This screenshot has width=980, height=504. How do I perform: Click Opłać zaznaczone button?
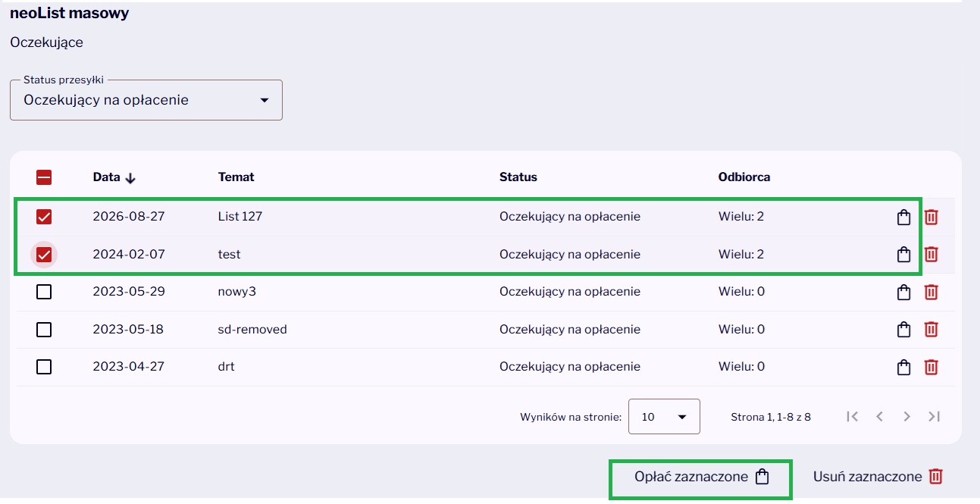(x=702, y=477)
